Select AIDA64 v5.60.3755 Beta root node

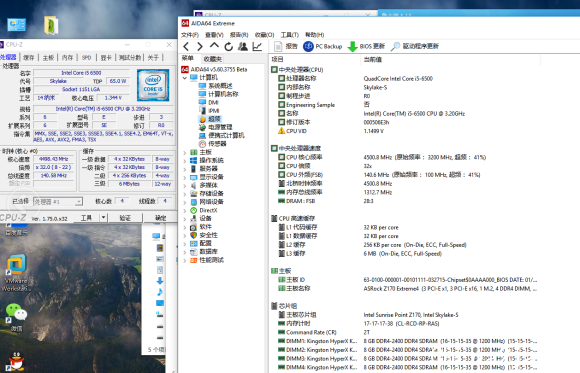pyautogui.click(x=215, y=69)
